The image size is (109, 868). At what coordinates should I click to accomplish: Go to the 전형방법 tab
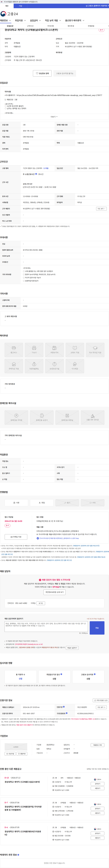91,26
